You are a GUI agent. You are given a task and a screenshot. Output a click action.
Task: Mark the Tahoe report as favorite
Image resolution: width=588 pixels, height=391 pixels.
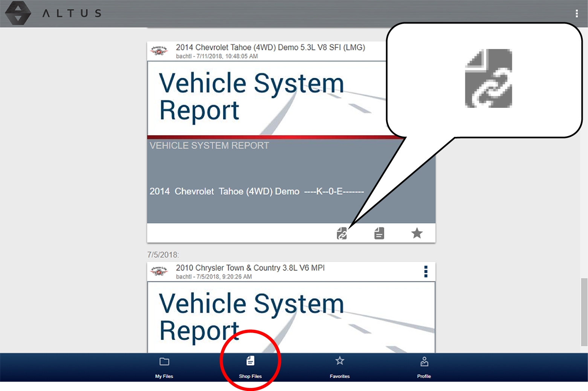(417, 233)
